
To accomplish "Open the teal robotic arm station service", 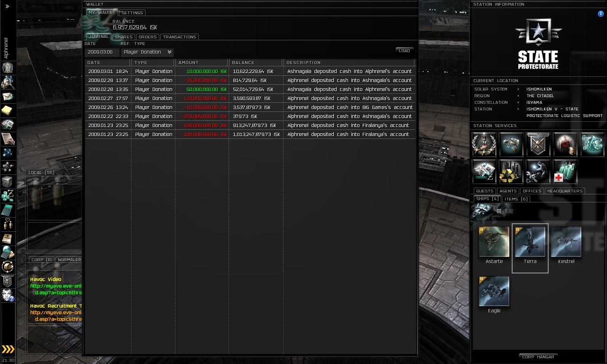I will coord(592,145).
